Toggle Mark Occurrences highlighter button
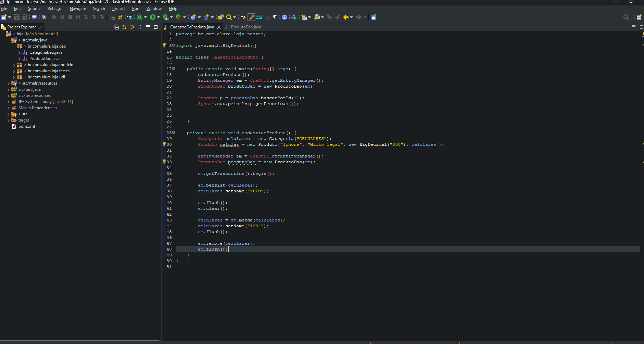 click(251, 17)
